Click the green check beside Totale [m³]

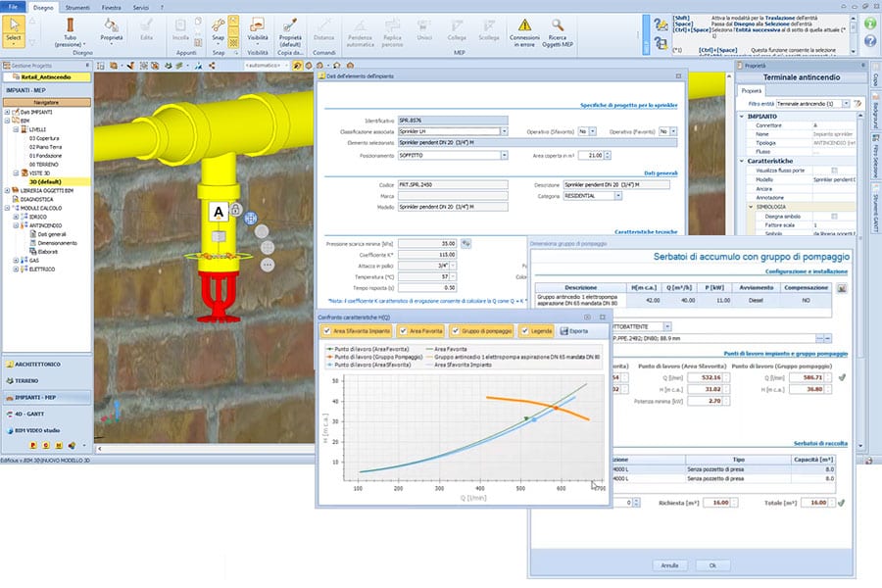[x=841, y=503]
